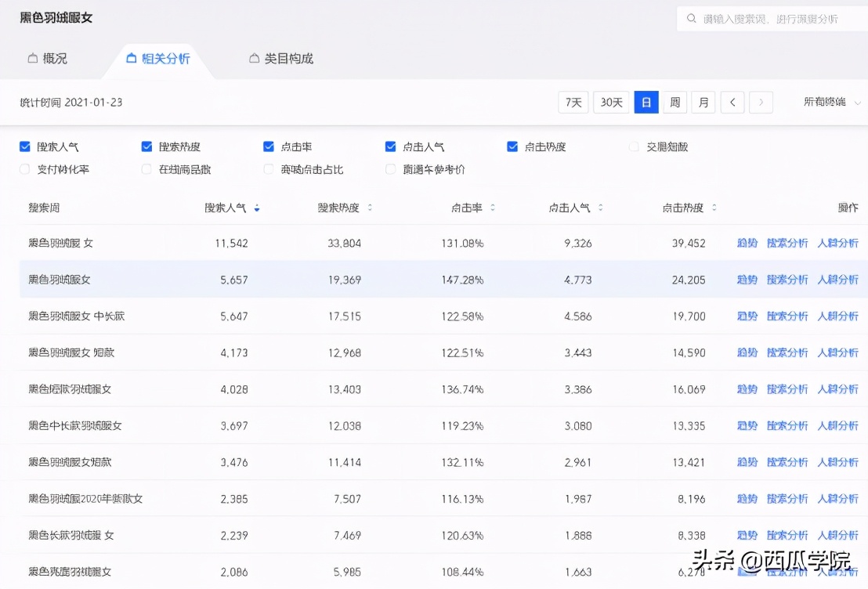Select search term 黑色短款羽绒服女
The height and width of the screenshot is (589, 868).
pos(70,389)
